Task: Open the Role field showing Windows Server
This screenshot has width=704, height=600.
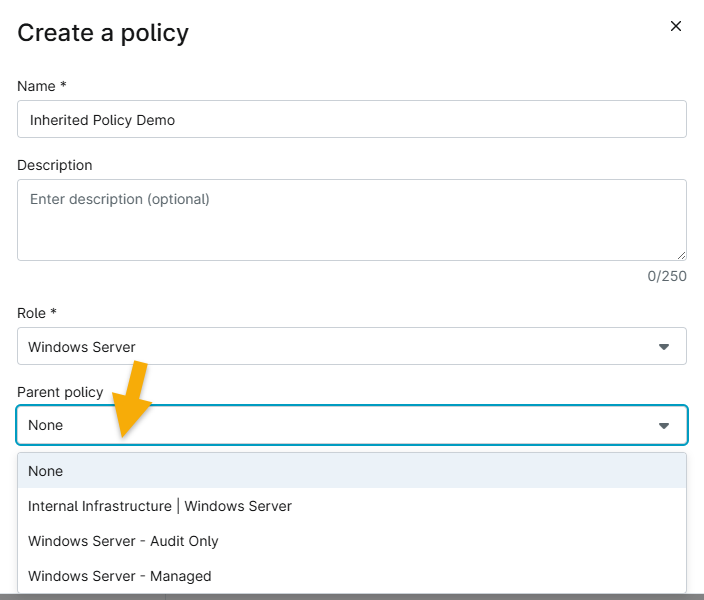Action: (340, 346)
